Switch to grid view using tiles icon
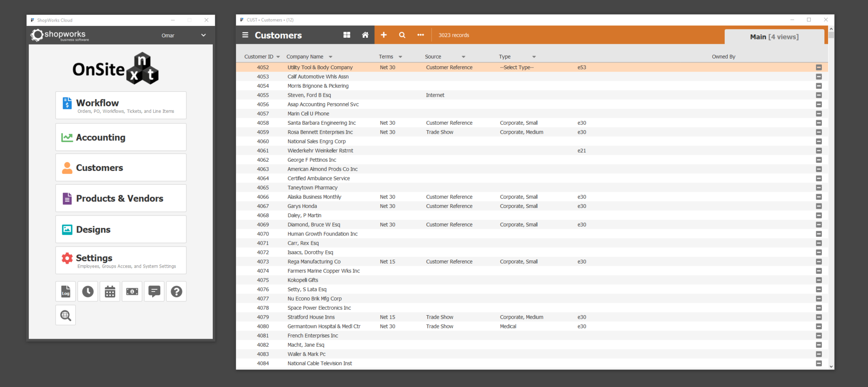868x387 pixels. (x=347, y=35)
